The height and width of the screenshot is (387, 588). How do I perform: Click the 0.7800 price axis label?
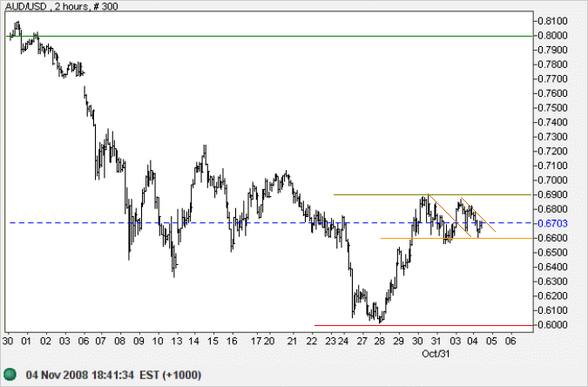click(x=552, y=64)
